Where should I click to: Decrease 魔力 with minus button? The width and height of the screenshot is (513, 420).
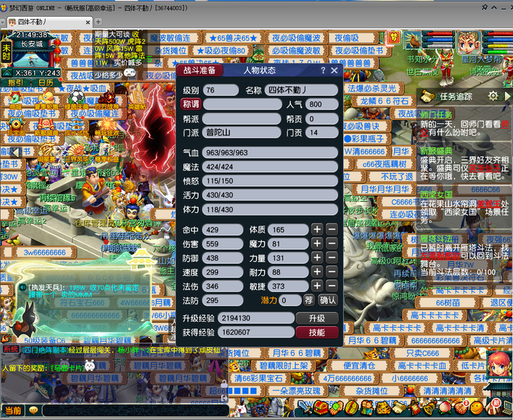point(332,244)
